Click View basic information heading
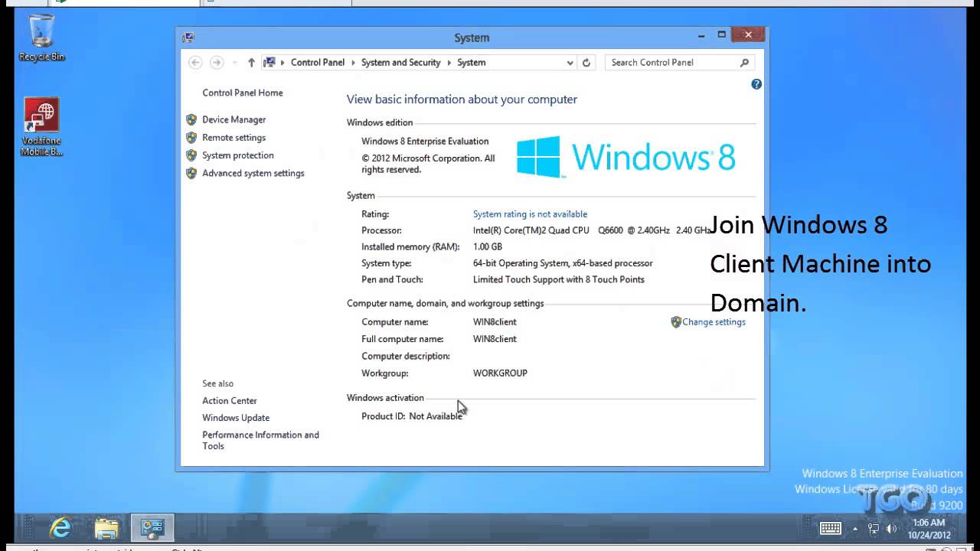Image resolution: width=980 pixels, height=551 pixels. [462, 99]
